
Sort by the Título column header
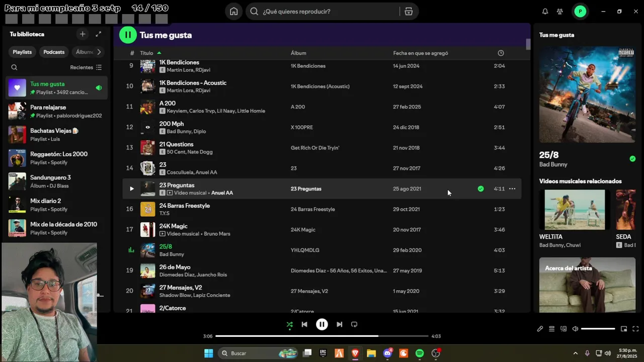click(146, 53)
